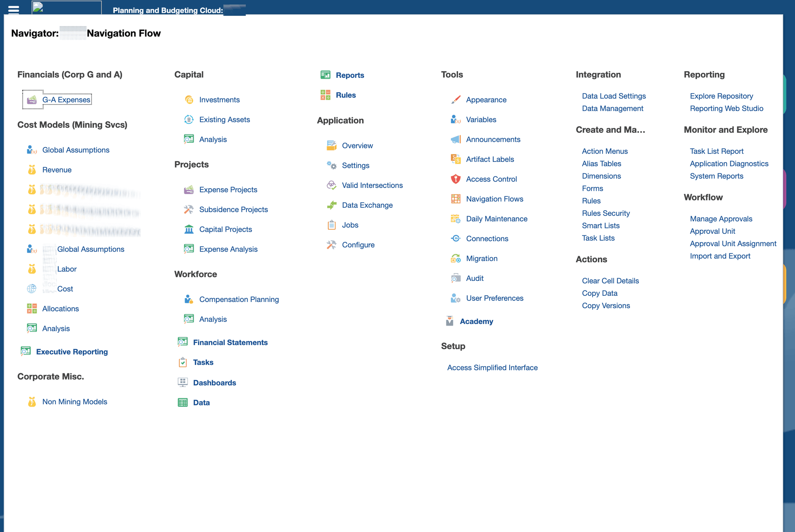Launch Daily Maintenance

click(496, 218)
